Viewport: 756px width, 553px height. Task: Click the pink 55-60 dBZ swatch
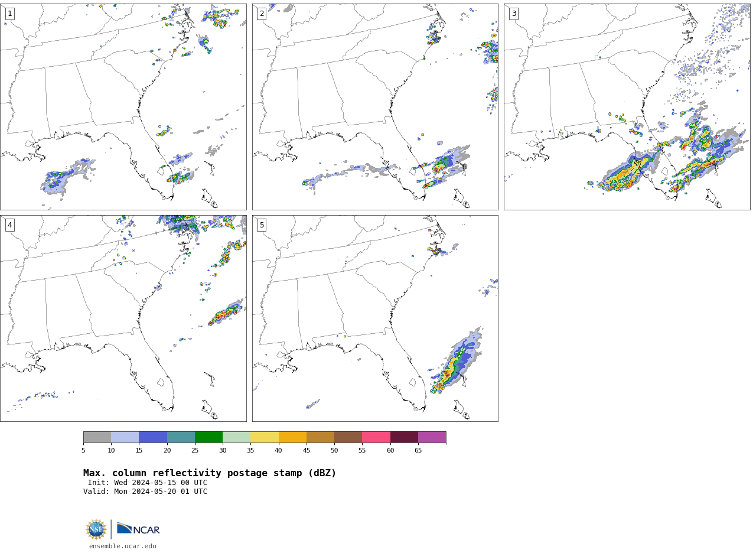376,437
